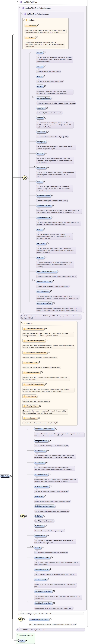
Task: Click the fx:FlightType type icon
Action: pyautogui.click(x=25, y=14)
